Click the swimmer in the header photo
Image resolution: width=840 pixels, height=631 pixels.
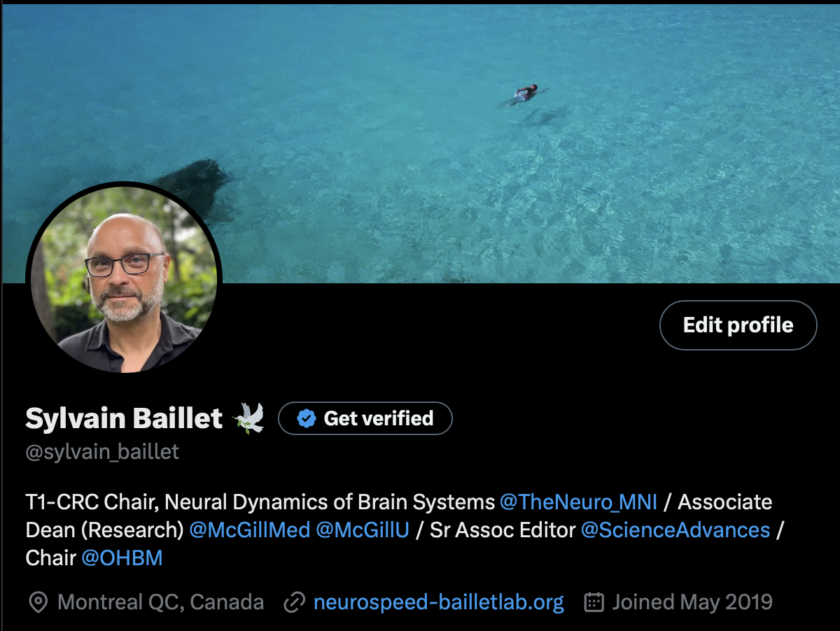[x=524, y=94]
